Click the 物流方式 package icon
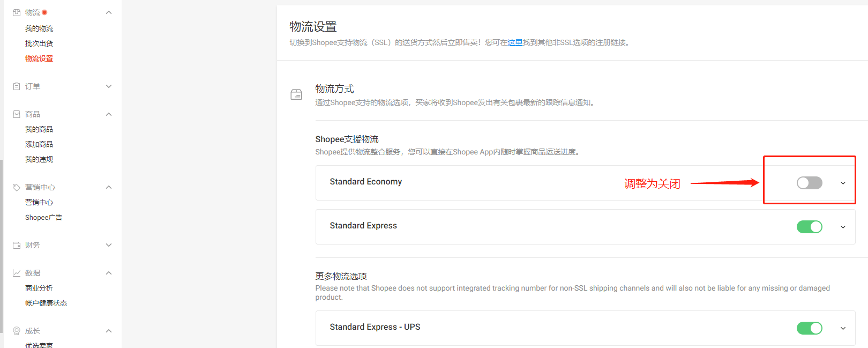Image resolution: width=868 pixels, height=348 pixels. pos(296,94)
